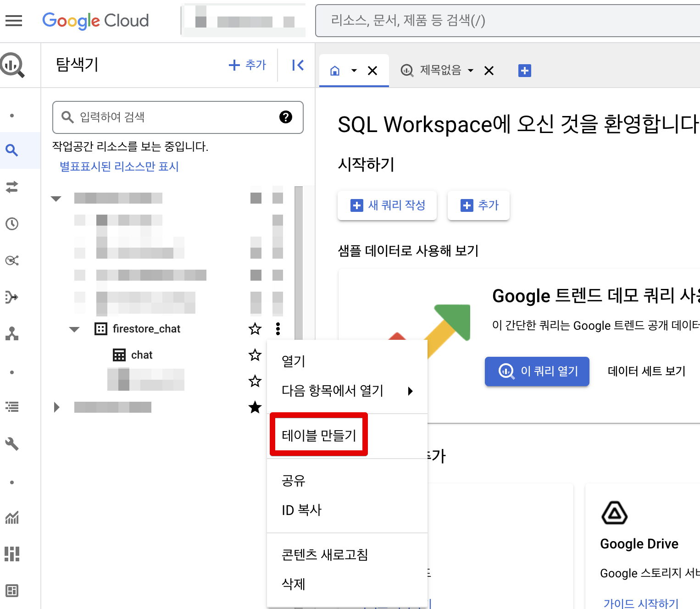Open the hamburger navigation menu
Image resolution: width=700 pixels, height=609 pixels.
pyautogui.click(x=14, y=21)
